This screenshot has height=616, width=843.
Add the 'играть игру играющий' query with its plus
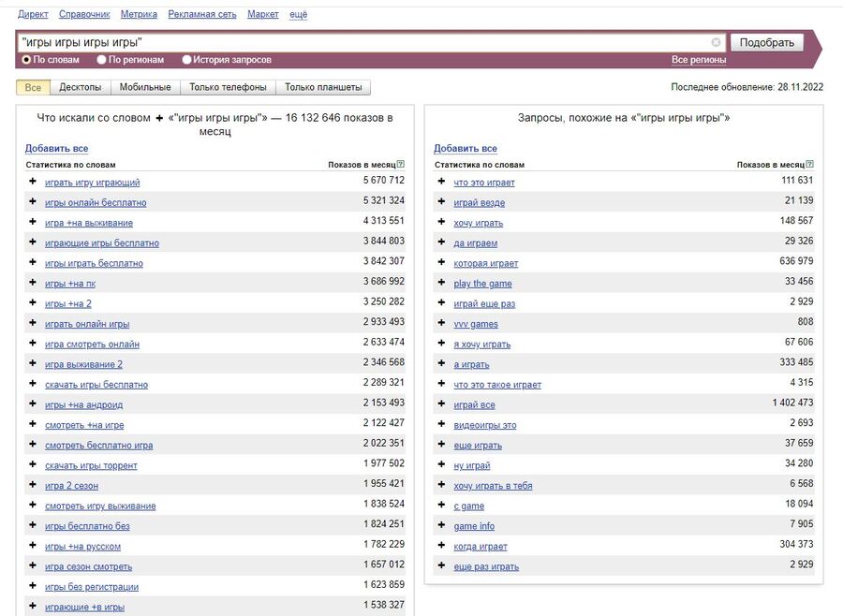coord(33,181)
